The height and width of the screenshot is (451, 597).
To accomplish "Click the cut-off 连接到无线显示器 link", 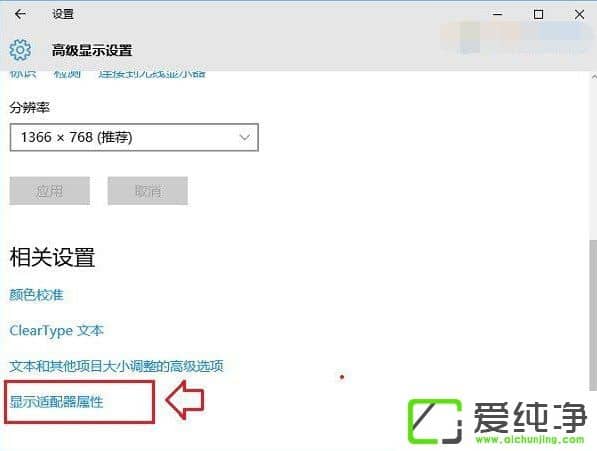I will (x=152, y=74).
